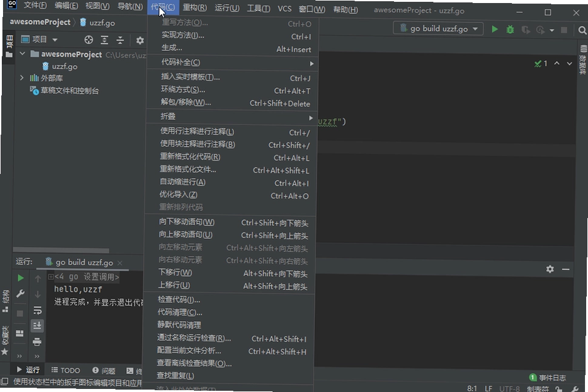Stop process in Run panel

(20, 313)
